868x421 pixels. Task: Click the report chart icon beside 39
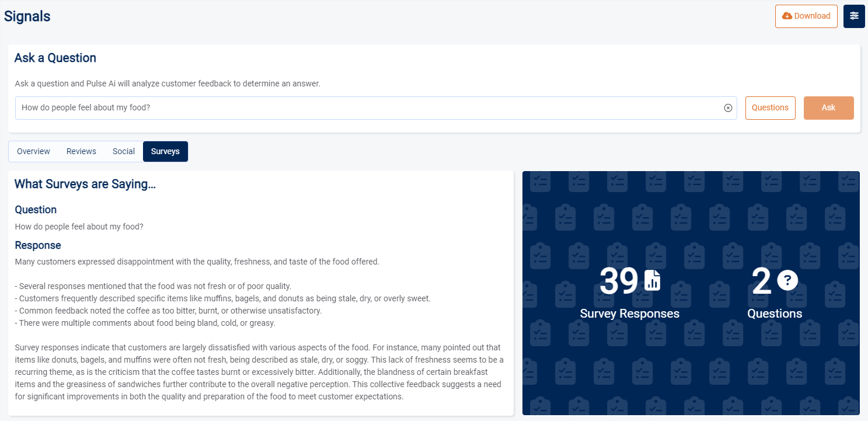point(653,281)
